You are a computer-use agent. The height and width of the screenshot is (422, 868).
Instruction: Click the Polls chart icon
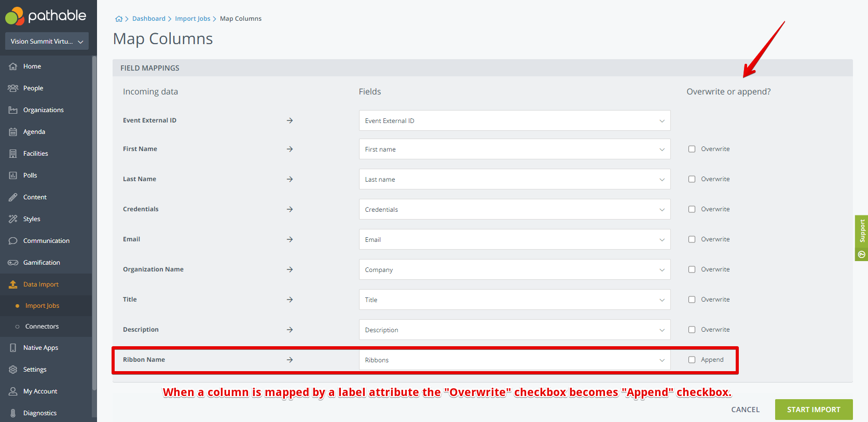(x=13, y=175)
